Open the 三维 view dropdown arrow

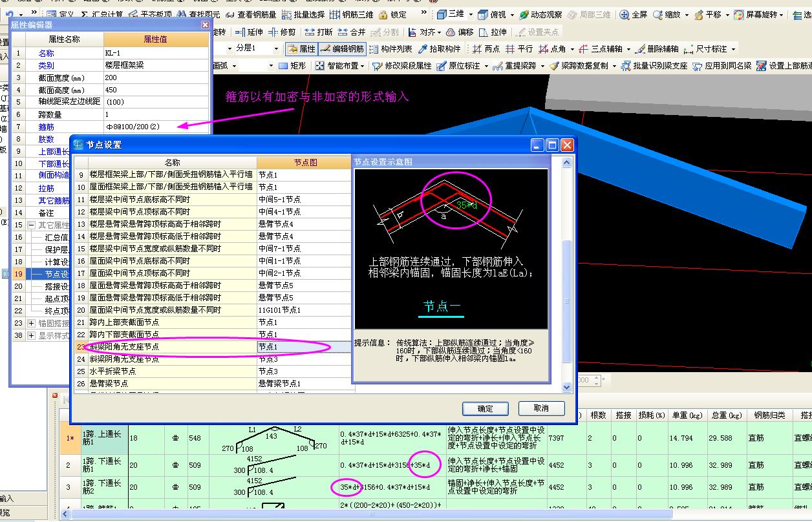point(471,14)
